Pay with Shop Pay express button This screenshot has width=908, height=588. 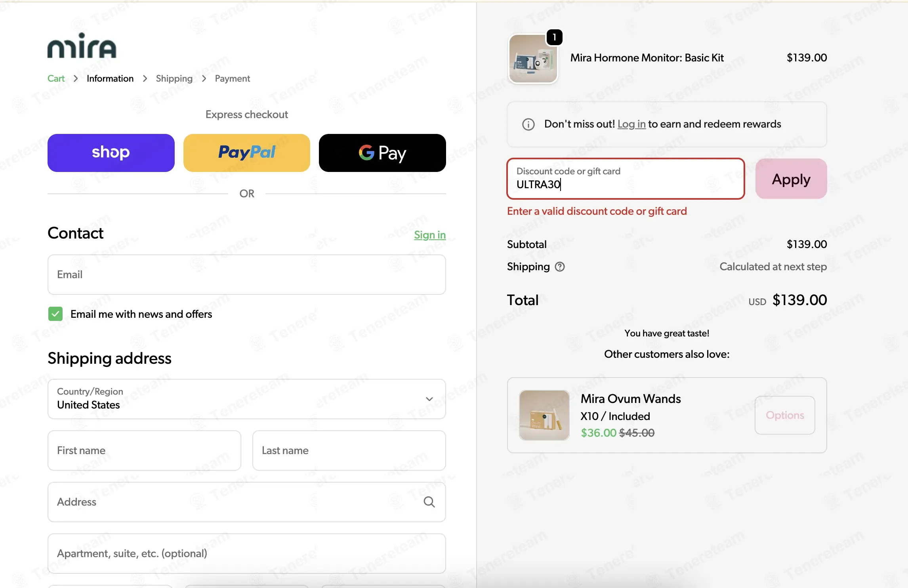tap(111, 153)
